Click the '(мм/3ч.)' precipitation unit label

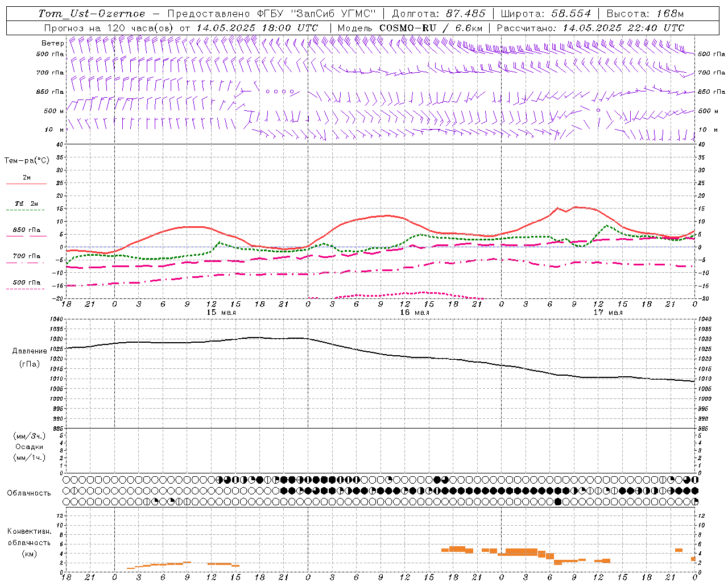[30, 436]
